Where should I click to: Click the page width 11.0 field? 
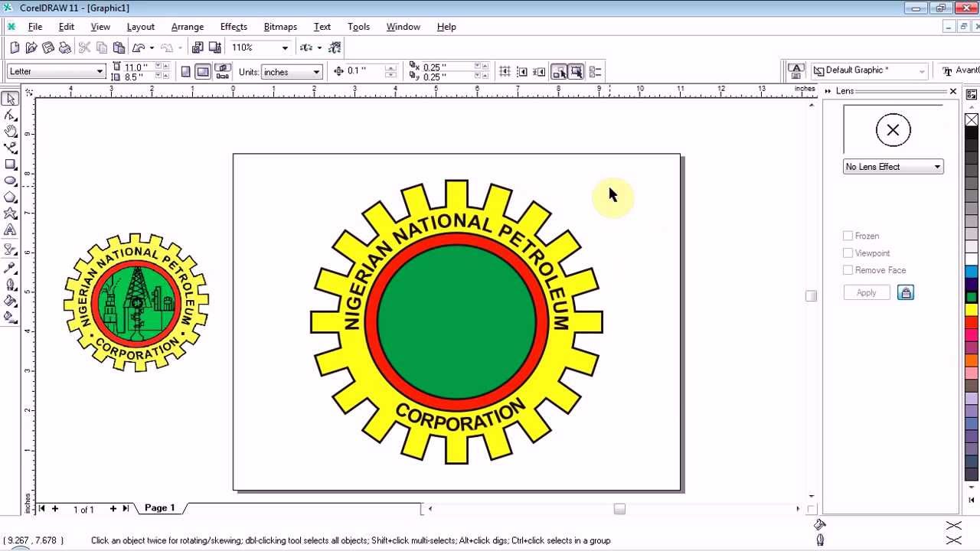139,67
